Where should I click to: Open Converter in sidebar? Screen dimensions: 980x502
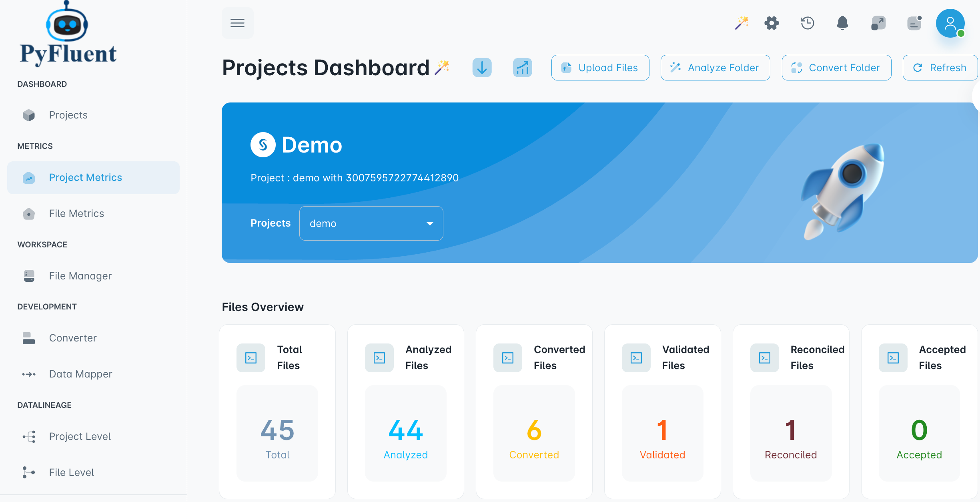click(93, 338)
